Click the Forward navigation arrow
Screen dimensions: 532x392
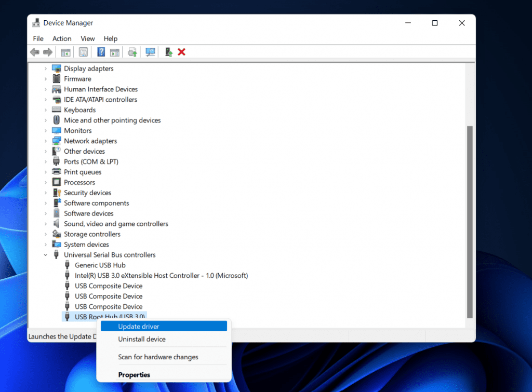[48, 51]
